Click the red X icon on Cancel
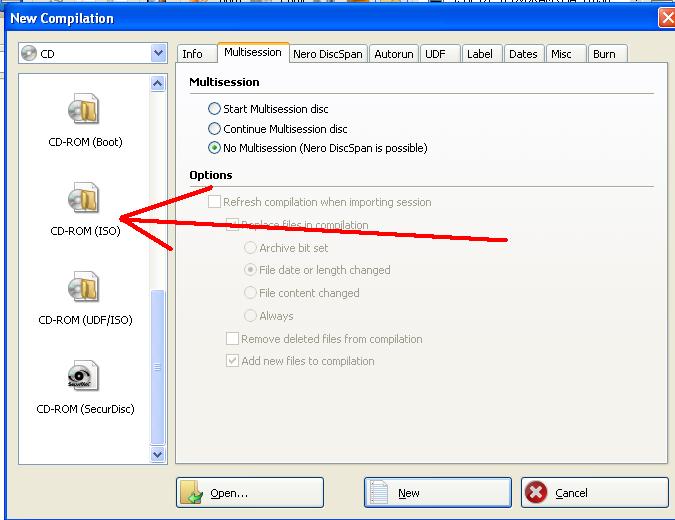The width and height of the screenshot is (675, 520). click(x=537, y=493)
